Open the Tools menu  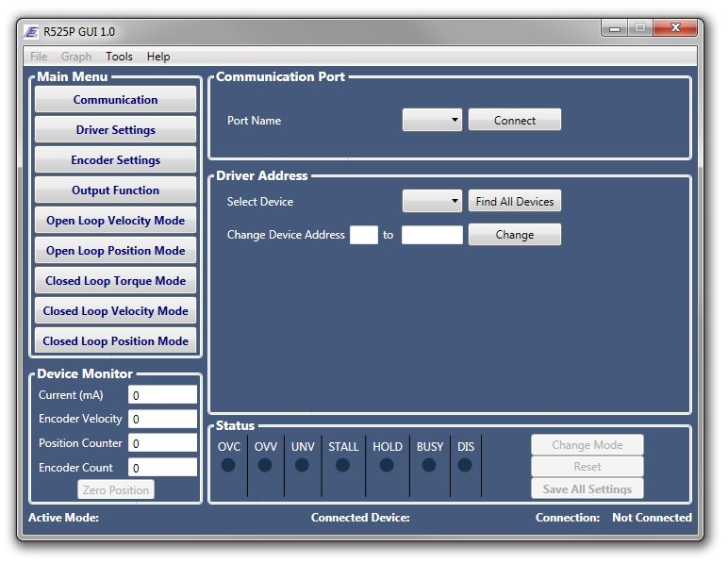pyautogui.click(x=119, y=57)
